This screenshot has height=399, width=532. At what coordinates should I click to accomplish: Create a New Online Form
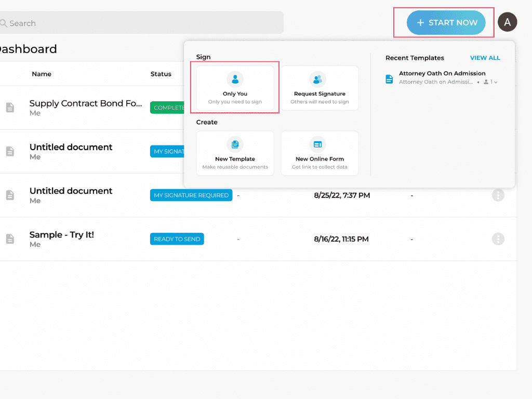click(x=320, y=153)
